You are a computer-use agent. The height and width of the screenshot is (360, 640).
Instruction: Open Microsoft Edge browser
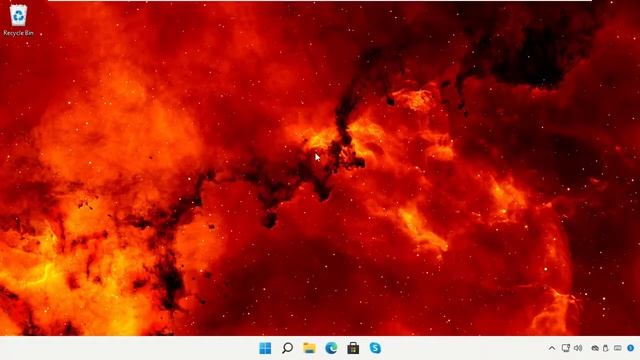click(x=331, y=348)
